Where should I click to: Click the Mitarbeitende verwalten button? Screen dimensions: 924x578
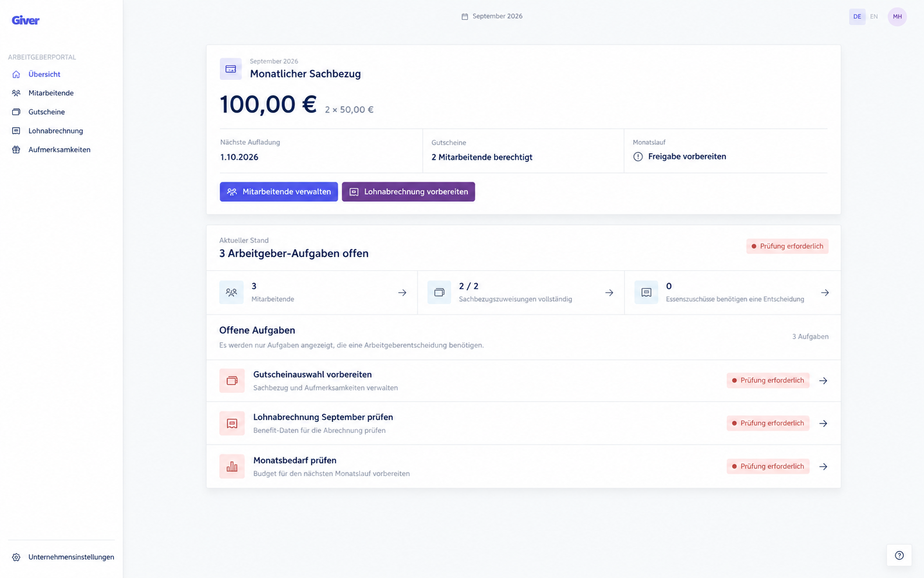click(278, 192)
